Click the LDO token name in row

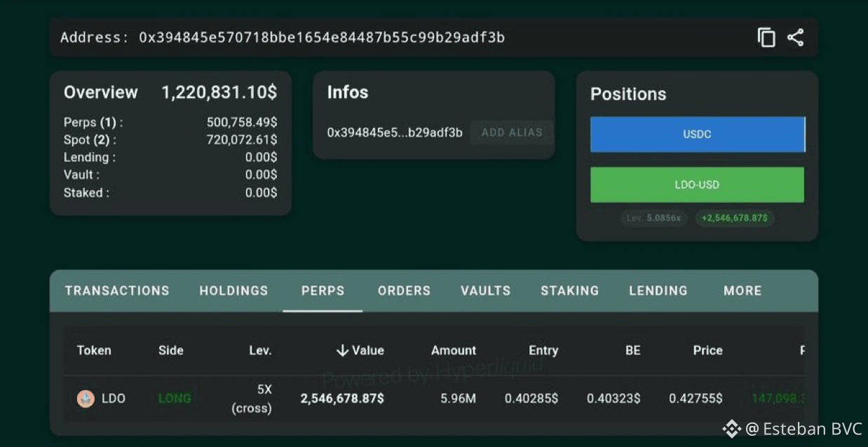pyautogui.click(x=114, y=399)
